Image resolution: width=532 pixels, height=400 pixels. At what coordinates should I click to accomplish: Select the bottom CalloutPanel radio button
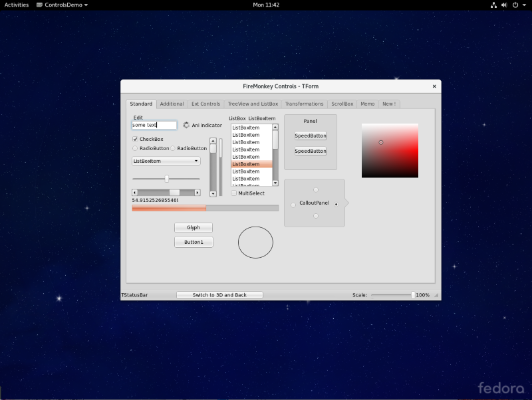pyautogui.click(x=316, y=216)
